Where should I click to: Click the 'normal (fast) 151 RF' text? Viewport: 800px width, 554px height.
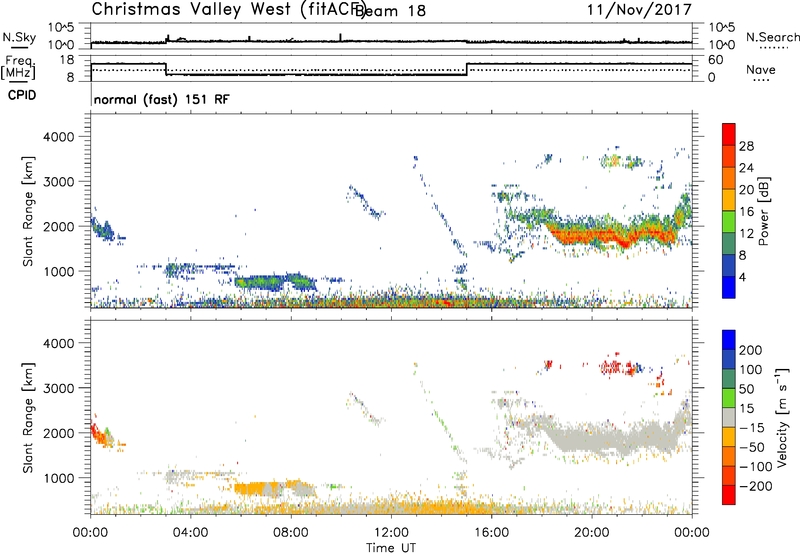[x=162, y=99]
